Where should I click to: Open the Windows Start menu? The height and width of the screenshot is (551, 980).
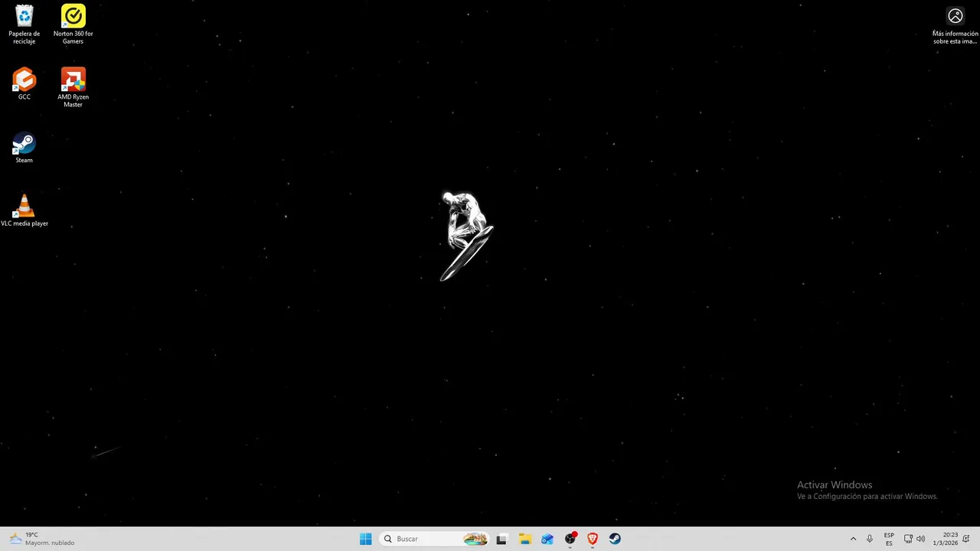click(x=366, y=539)
